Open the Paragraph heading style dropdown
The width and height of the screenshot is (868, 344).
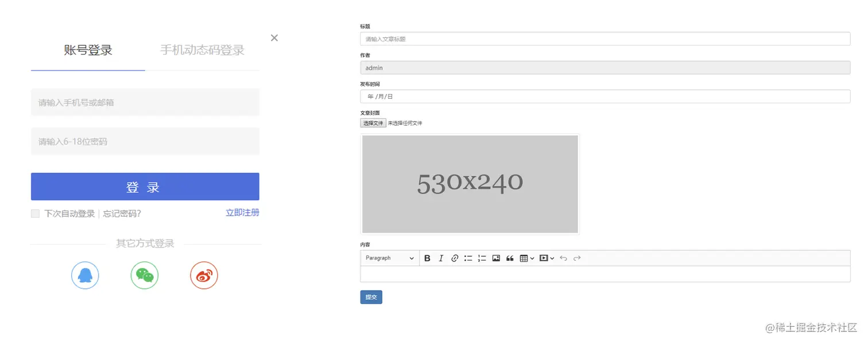coord(390,259)
